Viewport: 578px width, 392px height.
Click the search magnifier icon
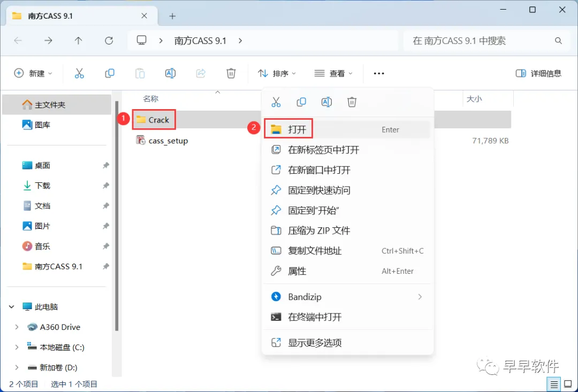(558, 41)
